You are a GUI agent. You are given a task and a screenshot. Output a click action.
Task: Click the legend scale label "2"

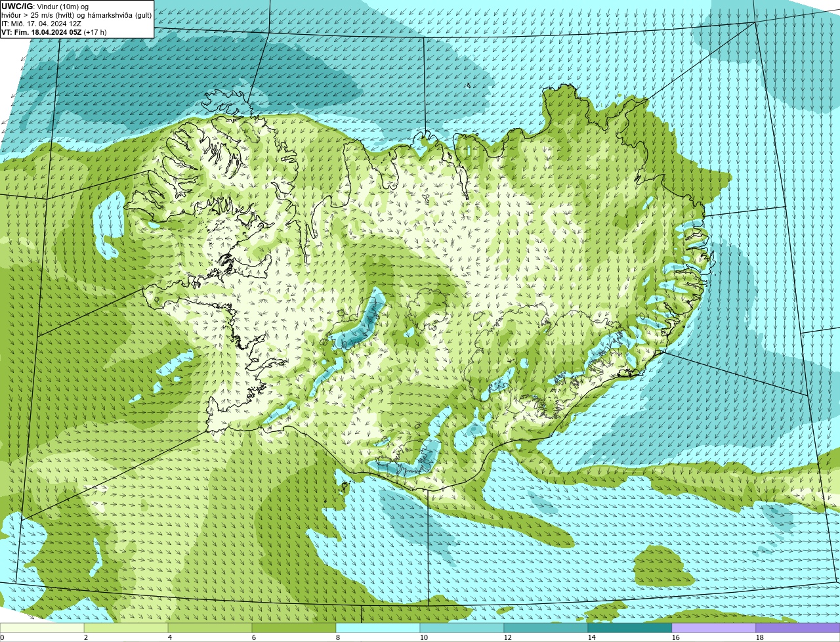click(x=86, y=637)
